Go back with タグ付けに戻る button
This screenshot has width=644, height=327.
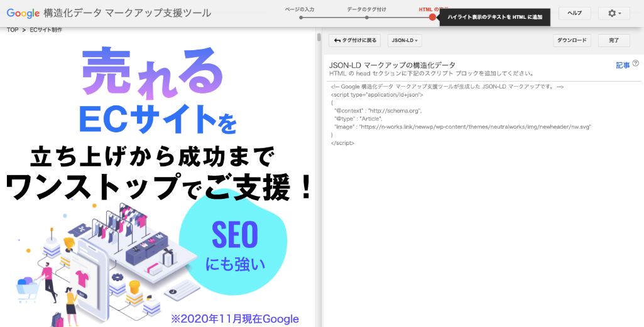355,40
